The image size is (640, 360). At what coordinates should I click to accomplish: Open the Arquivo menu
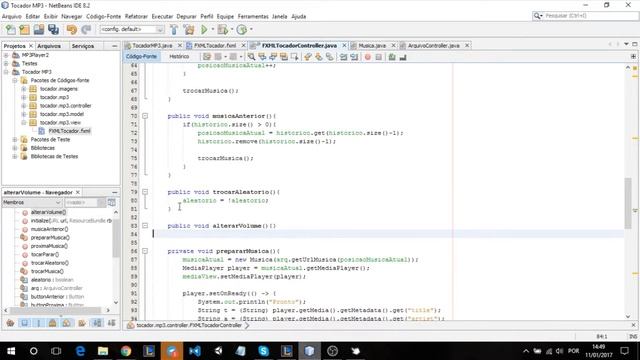point(11,16)
